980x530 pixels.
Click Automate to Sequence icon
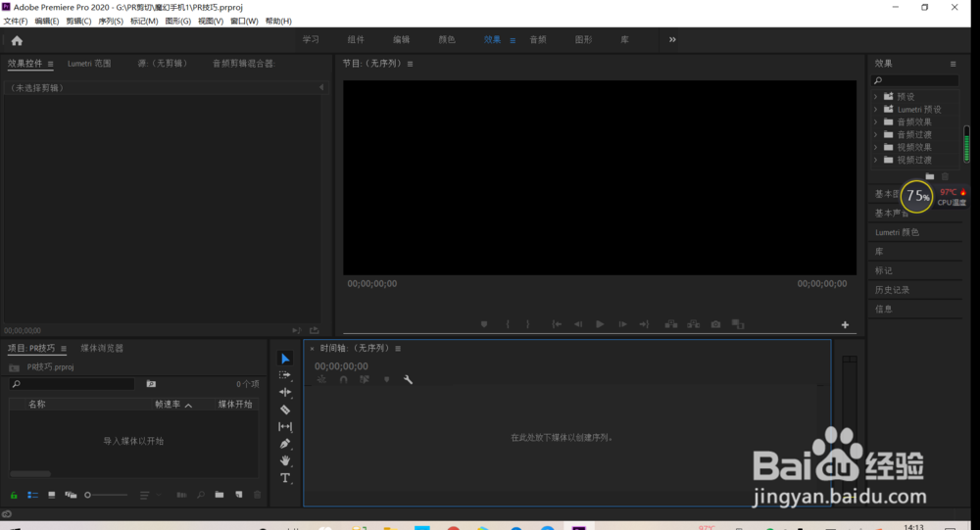click(181, 495)
